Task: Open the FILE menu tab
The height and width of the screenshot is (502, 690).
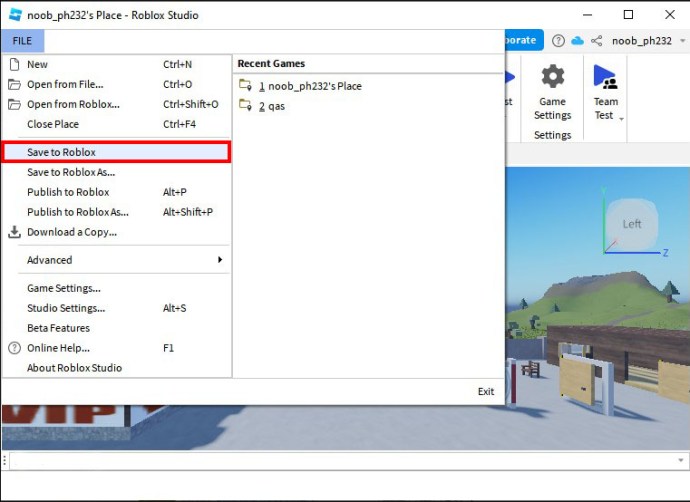Action: click(22, 41)
